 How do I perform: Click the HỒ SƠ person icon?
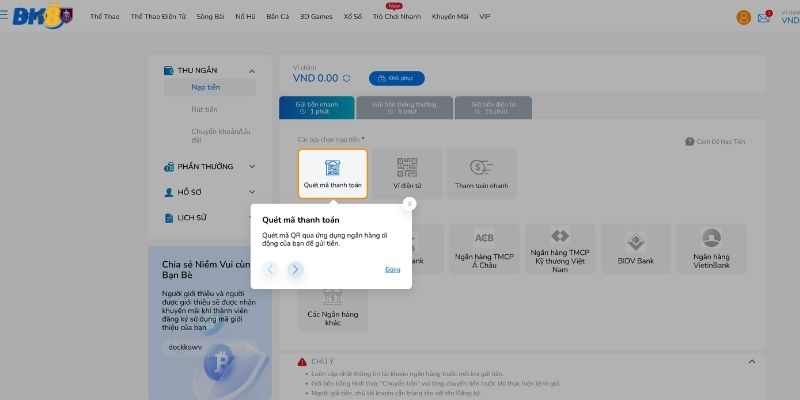[x=169, y=192]
